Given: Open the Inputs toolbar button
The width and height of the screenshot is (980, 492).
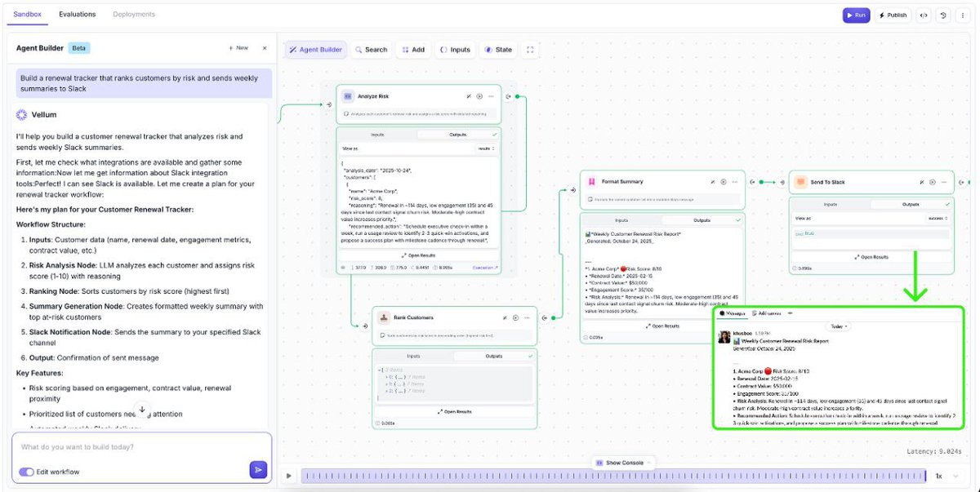Looking at the screenshot, I should (456, 50).
